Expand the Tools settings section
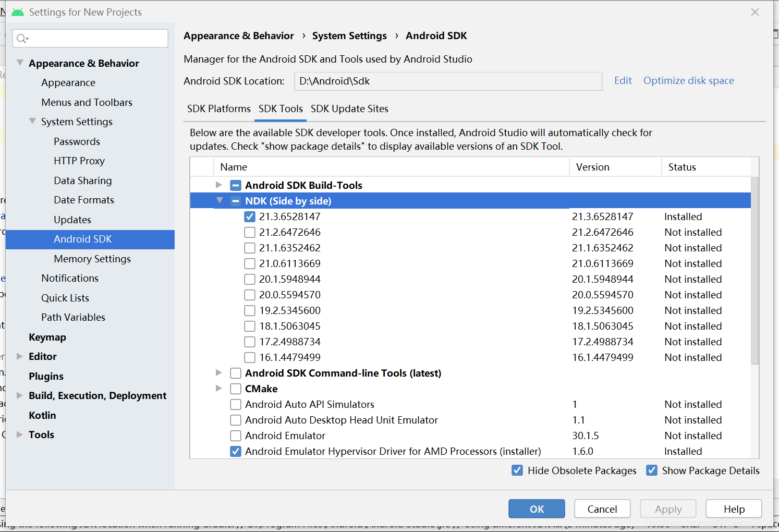 click(x=19, y=434)
